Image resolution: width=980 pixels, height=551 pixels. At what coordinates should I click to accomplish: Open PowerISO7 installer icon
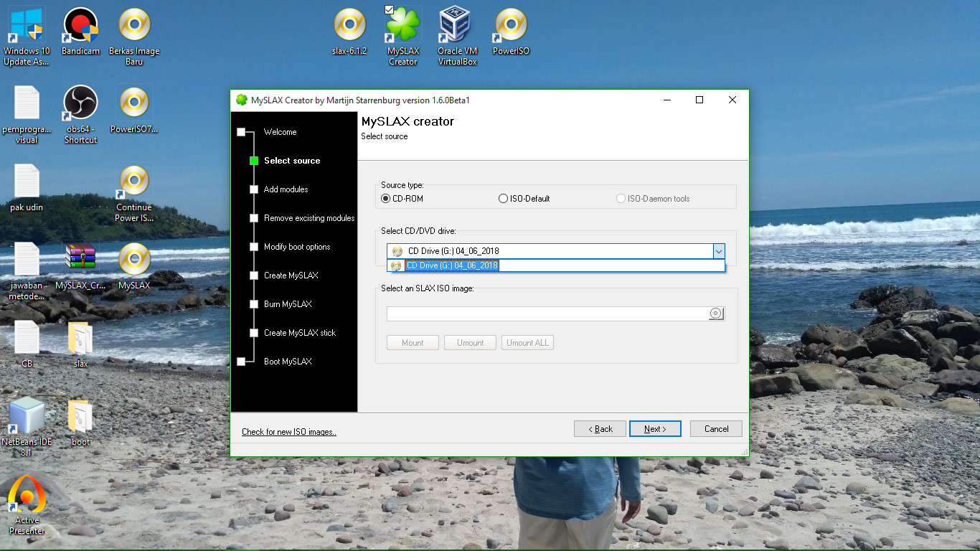[134, 110]
